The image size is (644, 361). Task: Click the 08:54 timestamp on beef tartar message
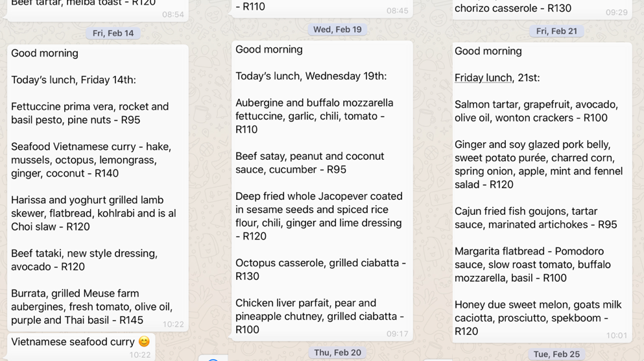point(173,14)
